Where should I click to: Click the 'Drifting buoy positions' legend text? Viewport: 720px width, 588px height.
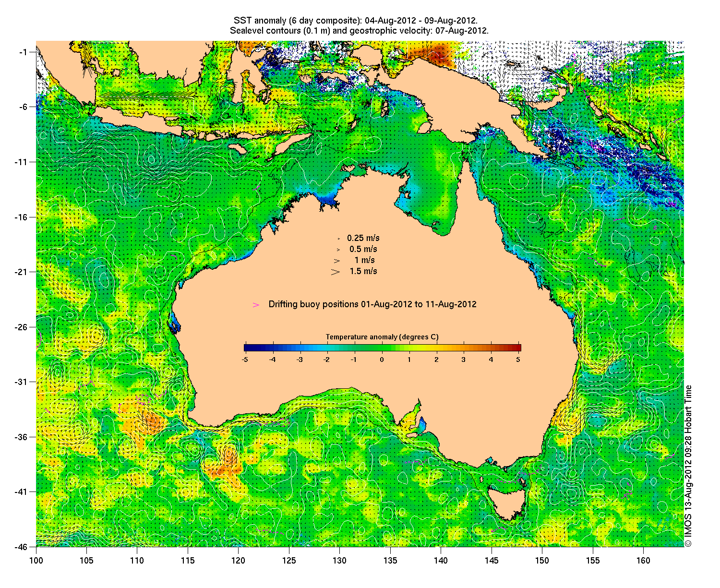372,304
